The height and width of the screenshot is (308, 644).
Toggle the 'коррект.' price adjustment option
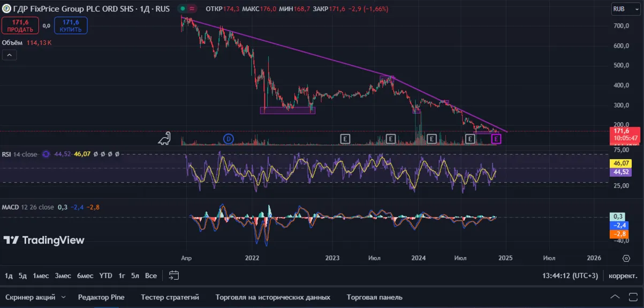[623, 275]
